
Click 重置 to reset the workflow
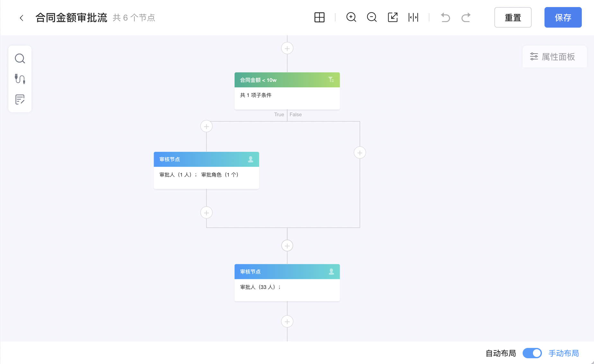[x=513, y=17]
